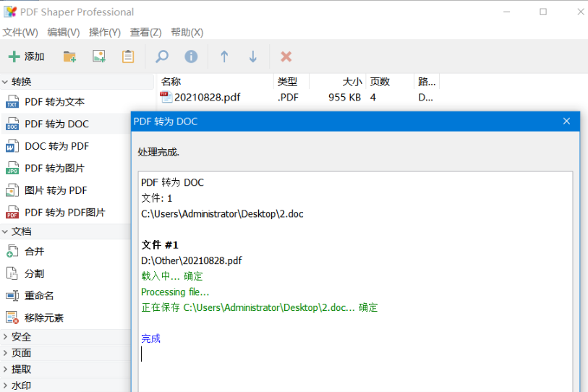This screenshot has height=392, width=588.
Task: Open the 编辑(V) menu
Action: (x=64, y=33)
